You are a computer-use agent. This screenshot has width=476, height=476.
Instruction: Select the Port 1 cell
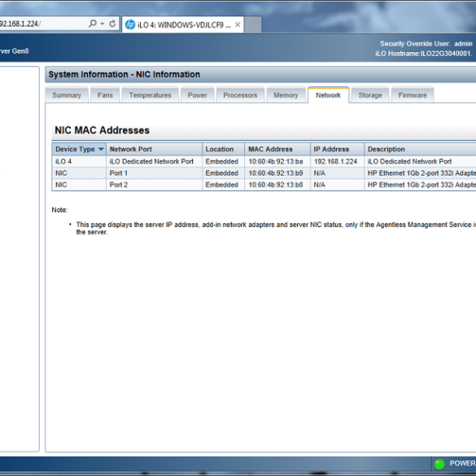(155, 173)
